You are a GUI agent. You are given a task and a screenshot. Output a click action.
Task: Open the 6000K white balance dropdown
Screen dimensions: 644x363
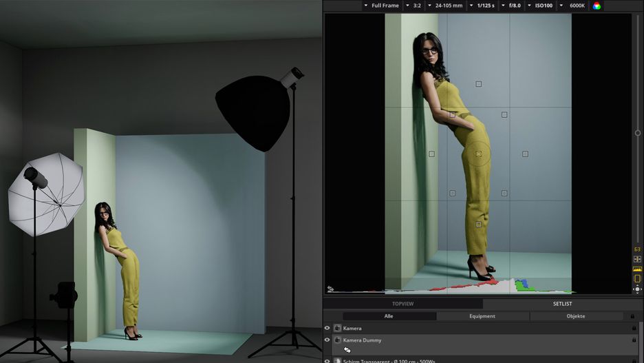pyautogui.click(x=572, y=6)
